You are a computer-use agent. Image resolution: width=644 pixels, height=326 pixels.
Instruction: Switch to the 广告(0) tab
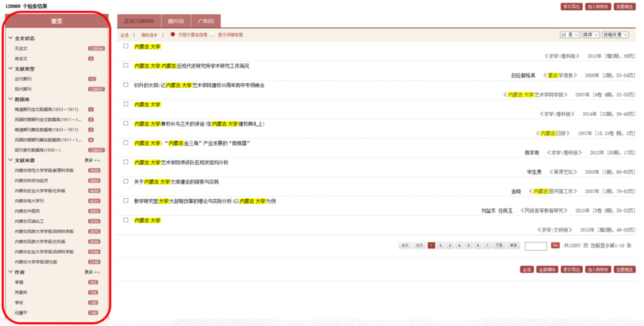(x=206, y=21)
